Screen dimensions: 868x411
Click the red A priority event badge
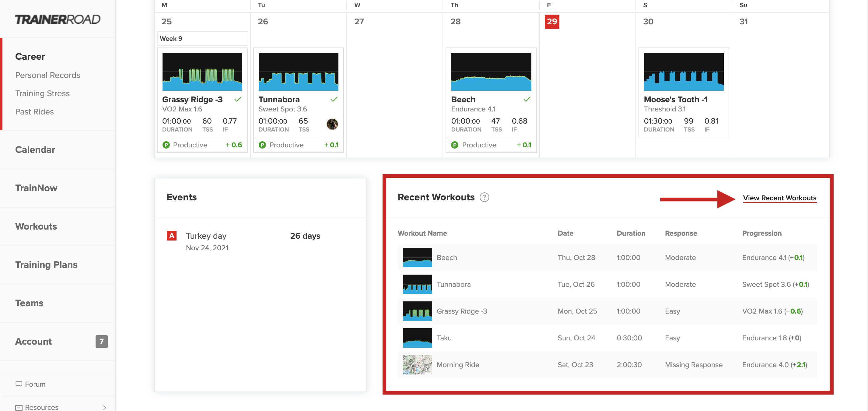(x=172, y=235)
